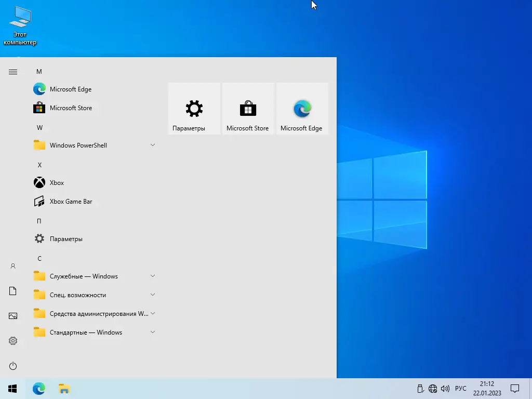This screenshot has height=399, width=532.
Task: Open Edge from the taskbar
Action: tap(38, 389)
